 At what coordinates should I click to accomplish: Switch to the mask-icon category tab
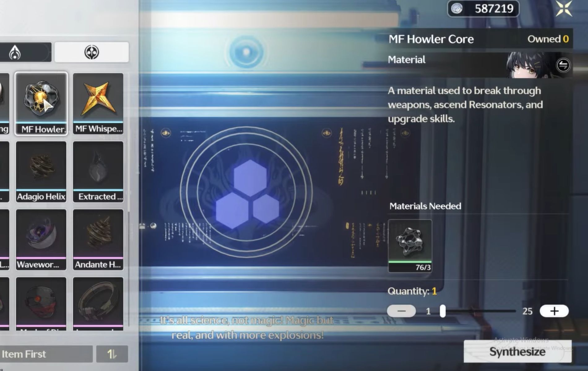tap(92, 52)
